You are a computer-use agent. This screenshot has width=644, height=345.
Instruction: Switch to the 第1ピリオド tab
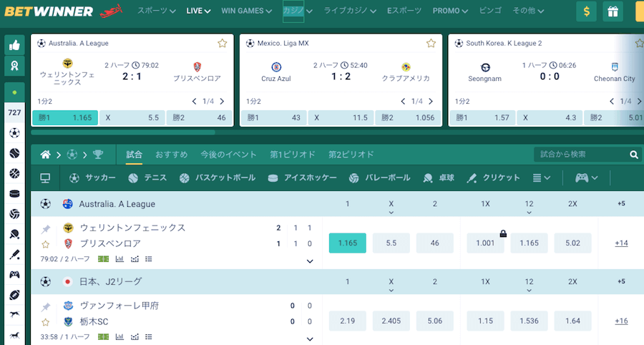point(293,155)
